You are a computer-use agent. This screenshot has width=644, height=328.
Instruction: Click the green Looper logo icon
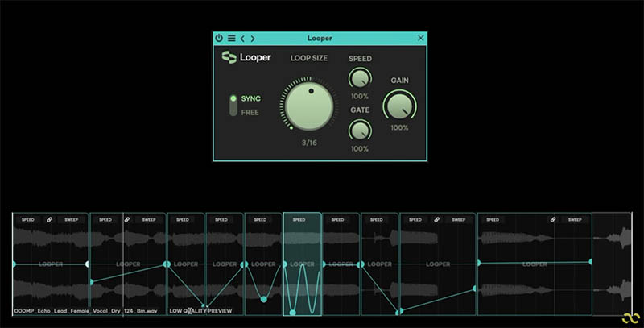coord(229,57)
